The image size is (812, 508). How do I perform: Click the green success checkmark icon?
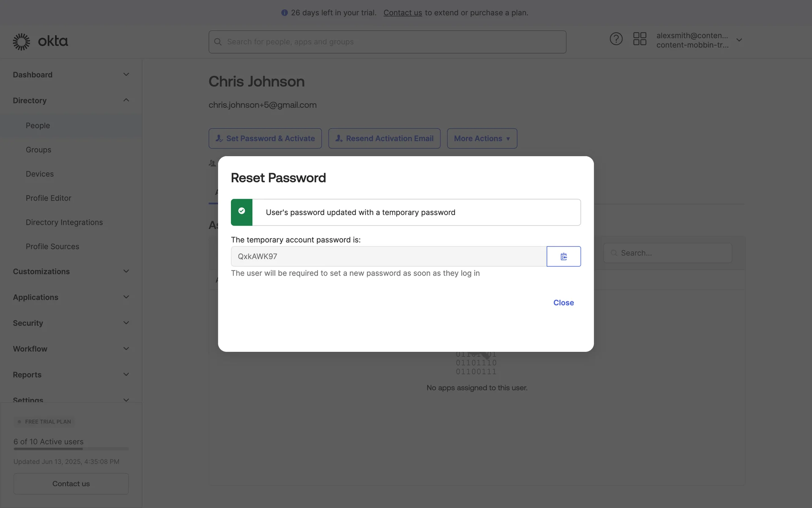(x=241, y=211)
